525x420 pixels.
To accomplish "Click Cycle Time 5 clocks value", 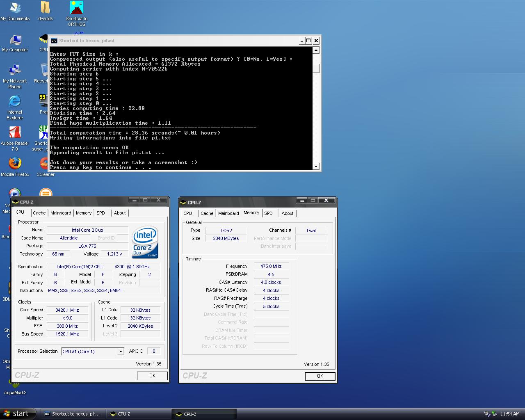I will click(x=271, y=306).
